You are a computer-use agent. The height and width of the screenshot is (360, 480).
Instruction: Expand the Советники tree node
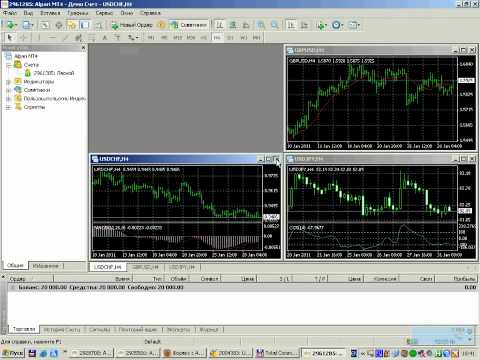click(9, 90)
